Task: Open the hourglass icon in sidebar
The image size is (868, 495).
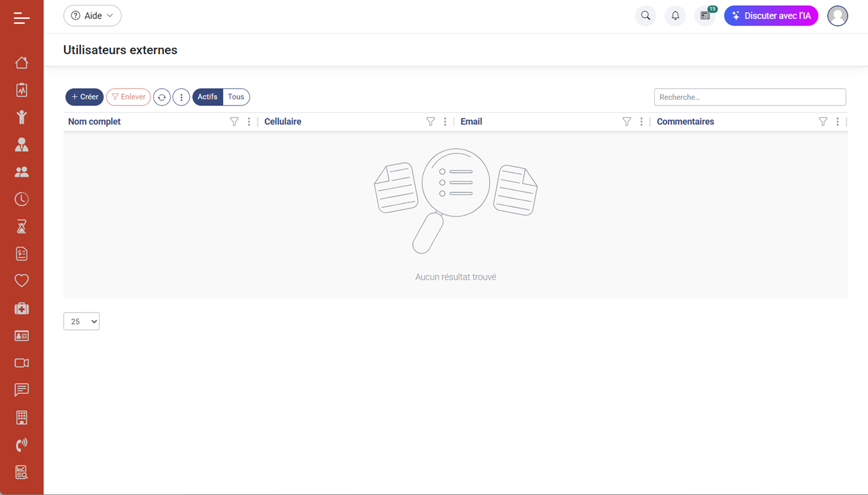Action: pos(22,226)
